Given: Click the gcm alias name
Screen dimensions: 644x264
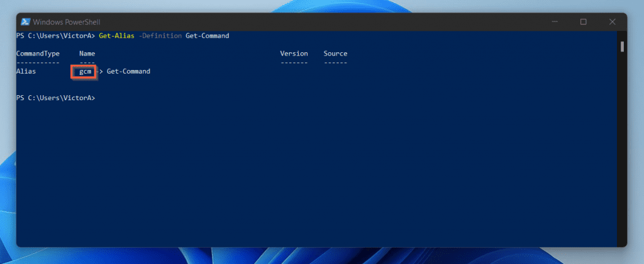Looking at the screenshot, I should [85, 72].
